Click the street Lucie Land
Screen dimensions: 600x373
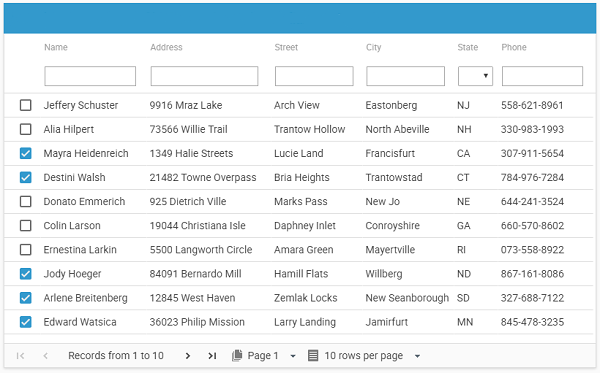298,153
